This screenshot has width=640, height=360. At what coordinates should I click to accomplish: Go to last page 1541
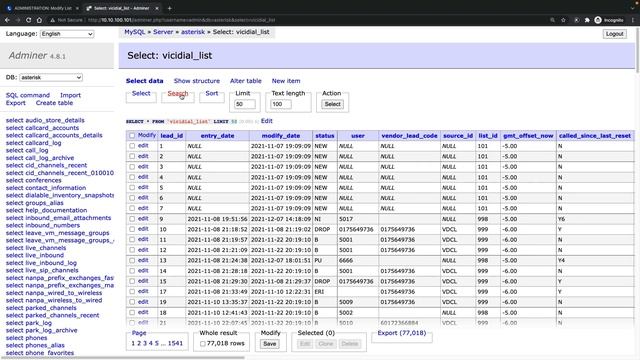pyautogui.click(x=175, y=343)
